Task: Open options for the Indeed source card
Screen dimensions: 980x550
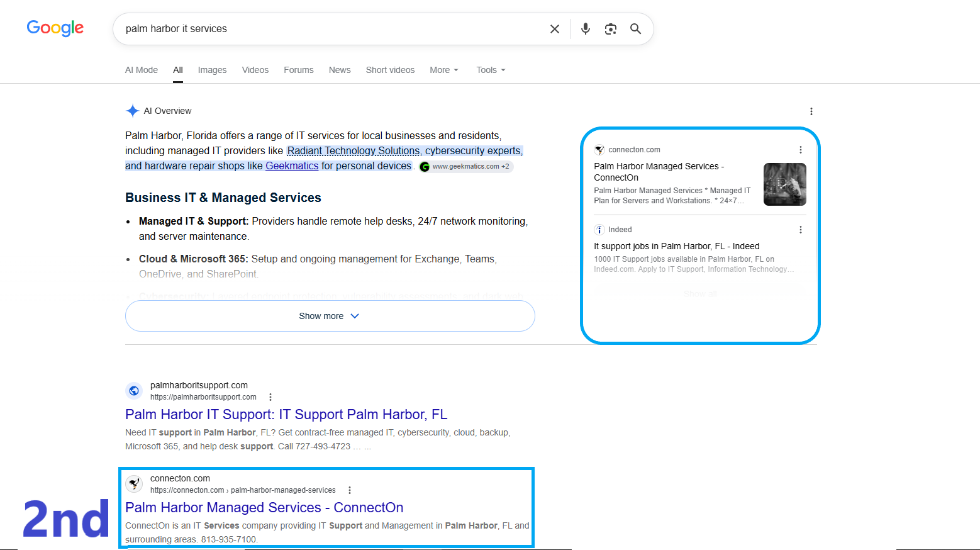Action: tap(801, 230)
